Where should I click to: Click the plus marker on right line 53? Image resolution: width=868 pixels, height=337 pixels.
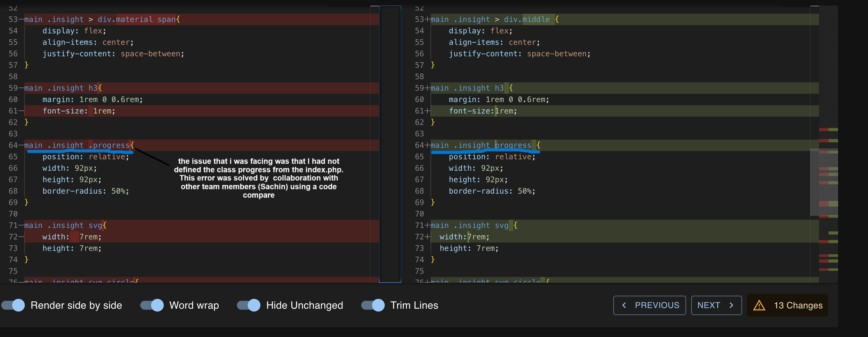(x=428, y=19)
